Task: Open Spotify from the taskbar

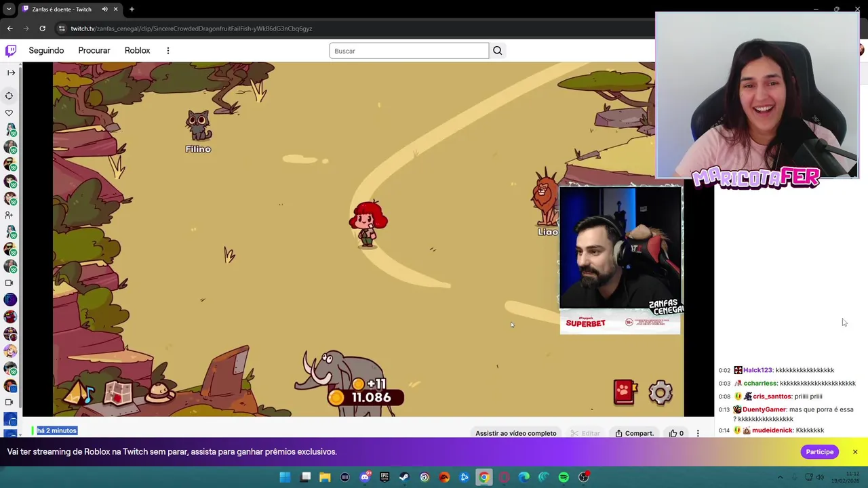Action: (564, 477)
